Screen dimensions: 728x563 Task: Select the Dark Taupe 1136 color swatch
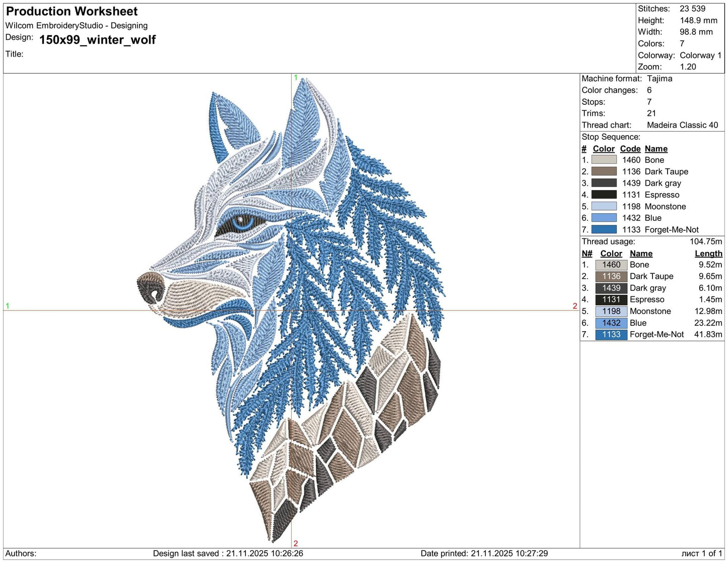click(x=604, y=171)
